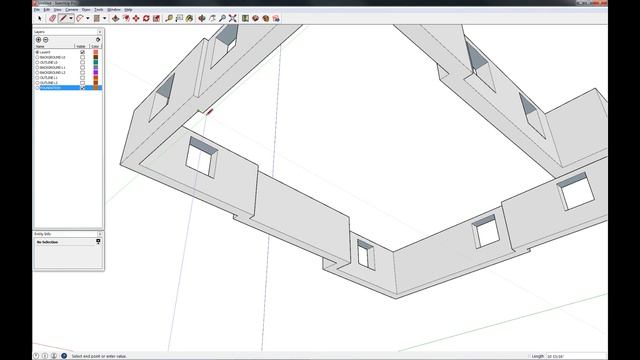This screenshot has height=360, width=640.
Task: Click the Color column header
Action: click(95, 47)
